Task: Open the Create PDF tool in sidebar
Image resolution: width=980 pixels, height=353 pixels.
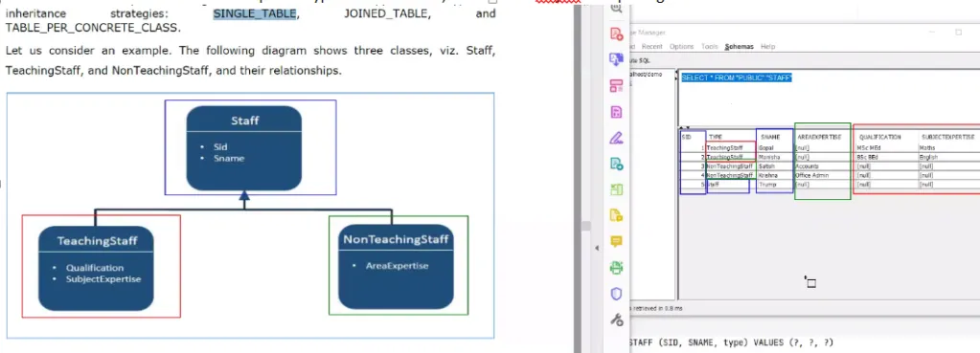Action: (616, 33)
